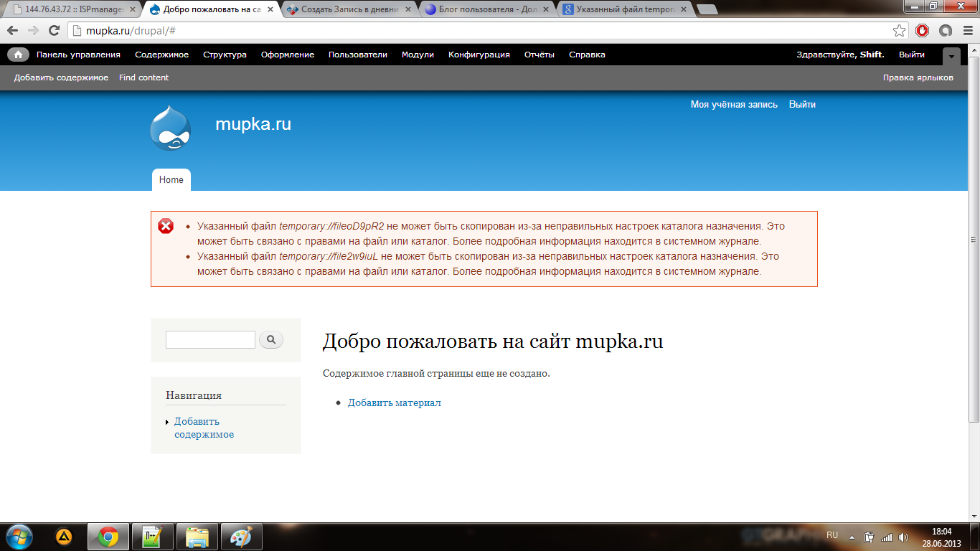Open the Конфигурация admin menu

(479, 55)
